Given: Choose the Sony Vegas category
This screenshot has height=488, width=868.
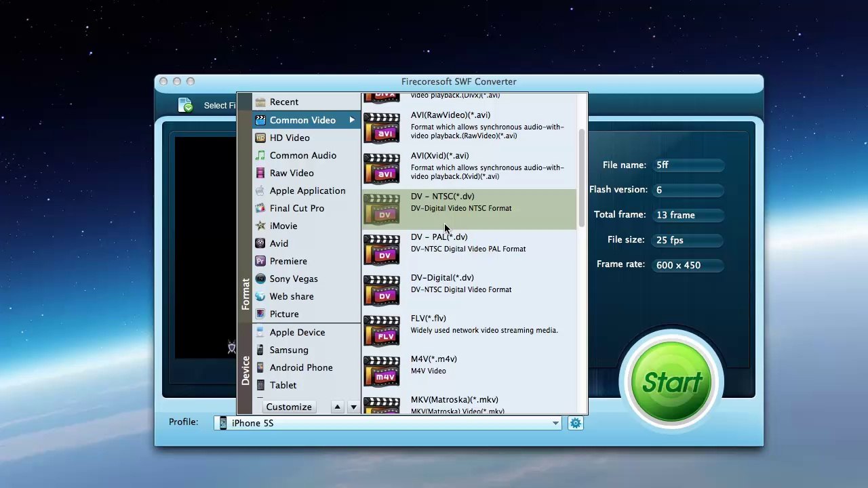Looking at the screenshot, I should point(307,279).
